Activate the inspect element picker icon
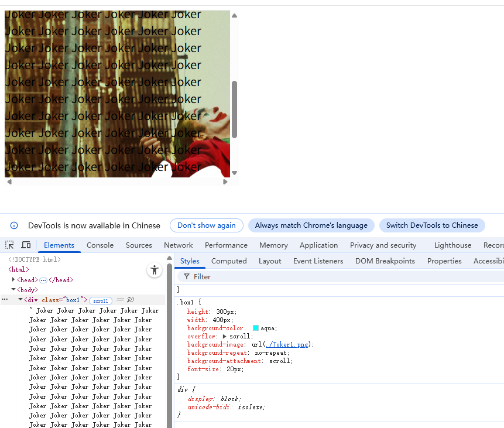The height and width of the screenshot is (428, 504). point(9,245)
